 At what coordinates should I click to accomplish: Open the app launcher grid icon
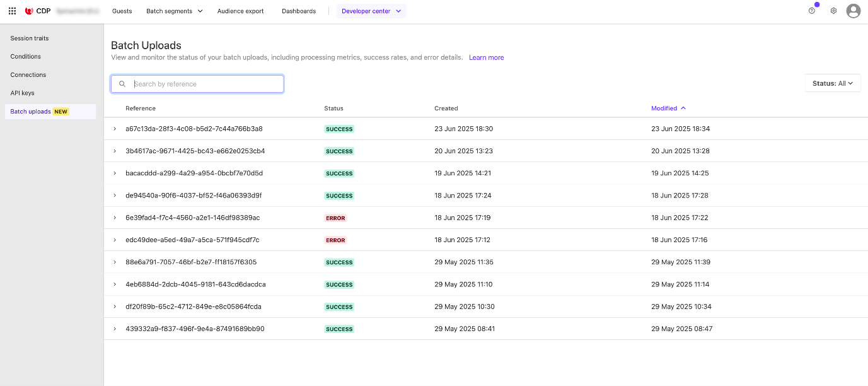pyautogui.click(x=11, y=10)
